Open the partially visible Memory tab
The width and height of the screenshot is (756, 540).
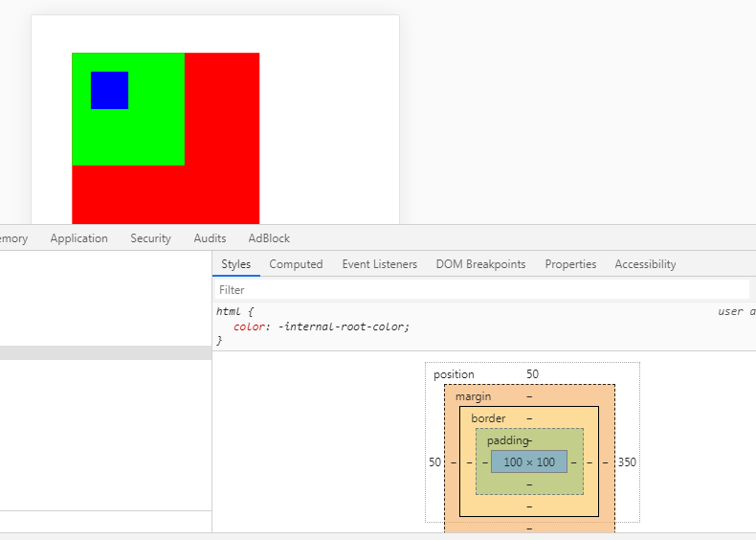13,238
